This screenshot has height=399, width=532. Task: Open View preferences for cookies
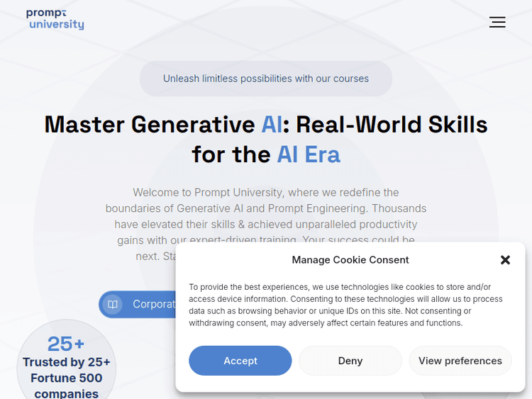[460, 361]
